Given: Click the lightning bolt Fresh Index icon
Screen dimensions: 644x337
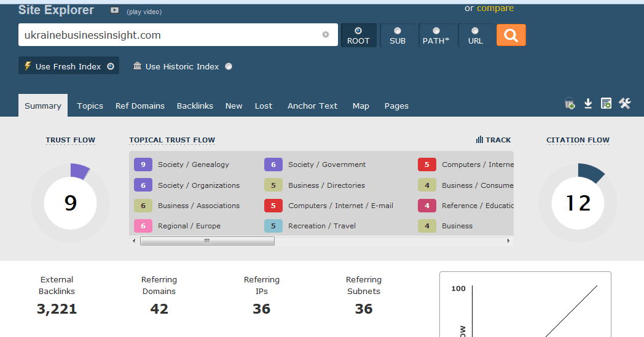Looking at the screenshot, I should [x=28, y=66].
